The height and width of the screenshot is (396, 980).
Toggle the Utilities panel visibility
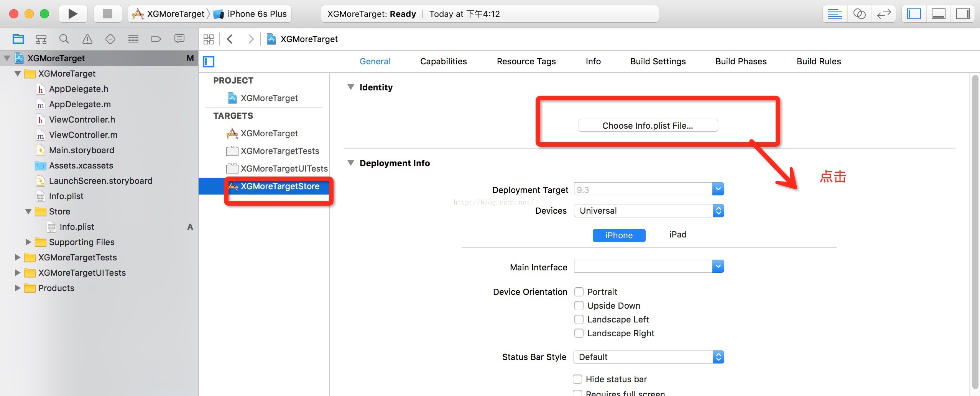point(963,14)
